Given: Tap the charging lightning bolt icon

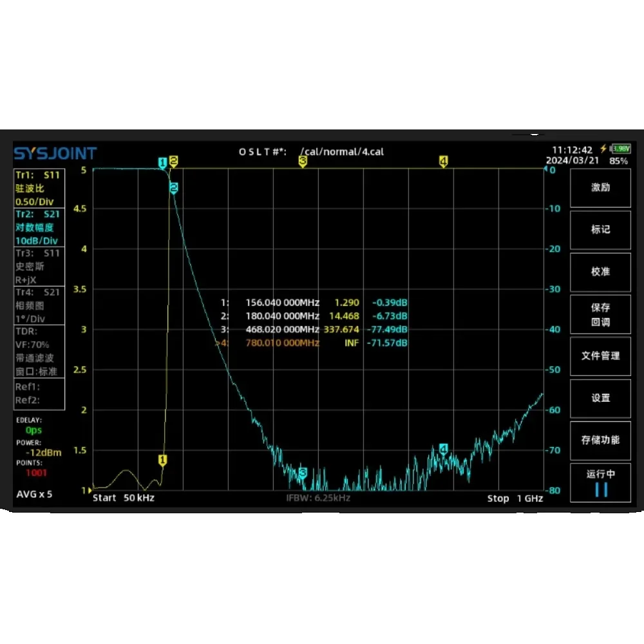Looking at the screenshot, I should tap(603, 148).
